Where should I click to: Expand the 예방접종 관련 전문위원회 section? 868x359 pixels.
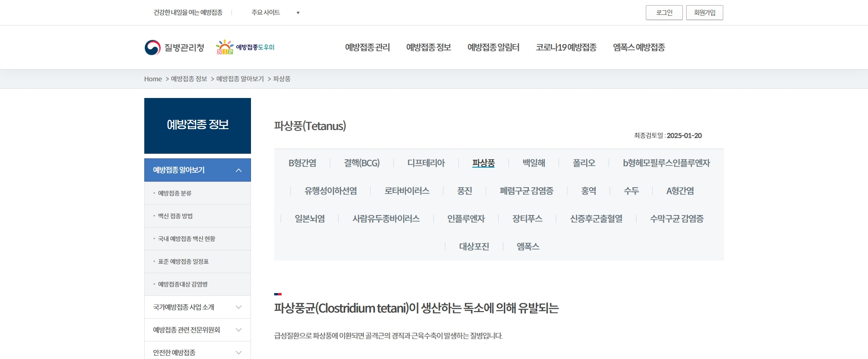coord(198,330)
